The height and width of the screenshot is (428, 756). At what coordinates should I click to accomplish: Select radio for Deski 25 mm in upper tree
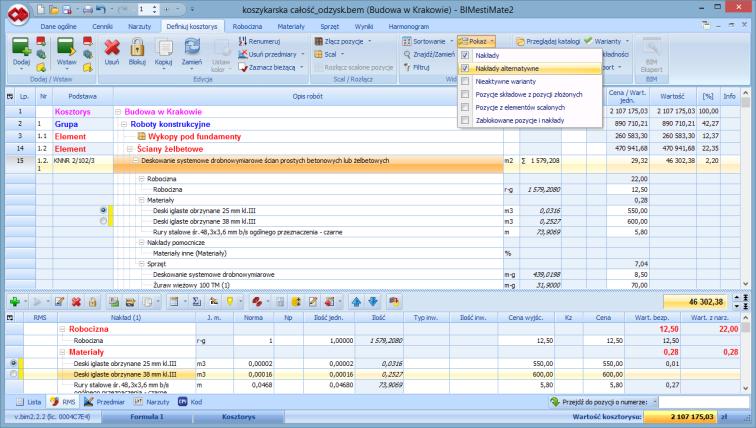pos(103,210)
